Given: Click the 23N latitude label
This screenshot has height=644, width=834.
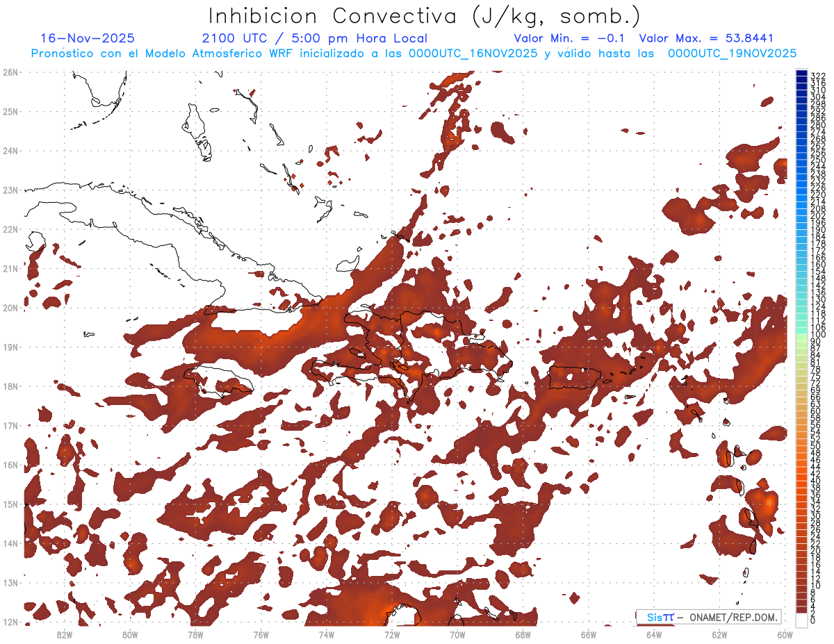Looking at the screenshot, I should pos(10,190).
